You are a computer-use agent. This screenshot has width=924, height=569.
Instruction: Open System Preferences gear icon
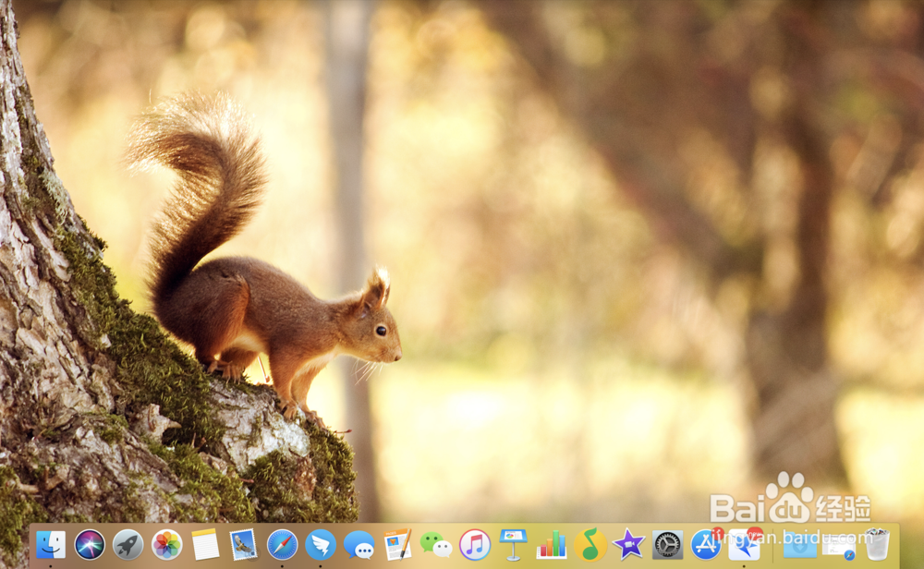[667, 544]
